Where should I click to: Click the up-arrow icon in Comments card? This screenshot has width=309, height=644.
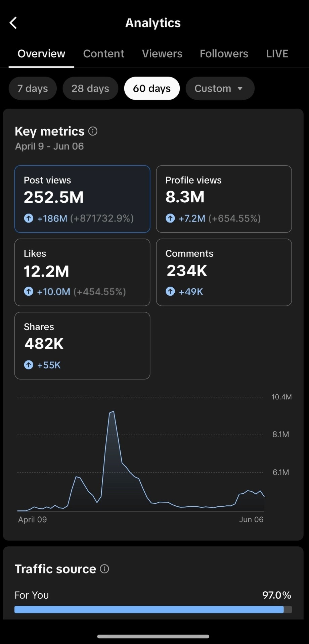tap(170, 291)
